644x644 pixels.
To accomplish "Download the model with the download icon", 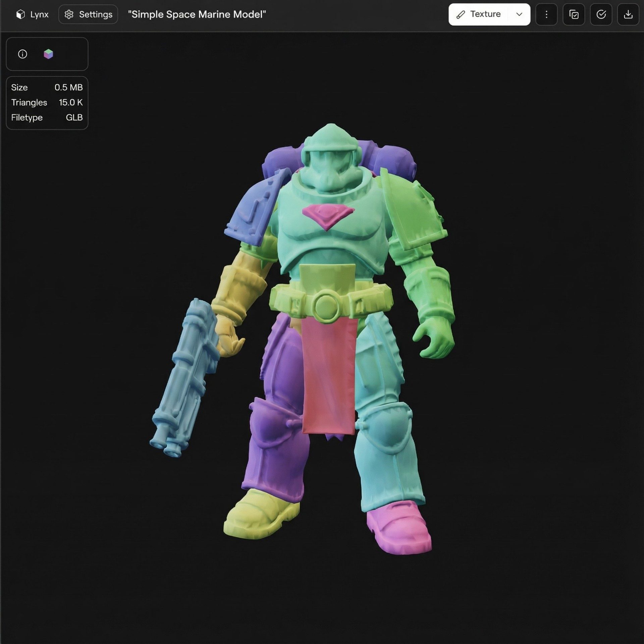I will [x=628, y=14].
